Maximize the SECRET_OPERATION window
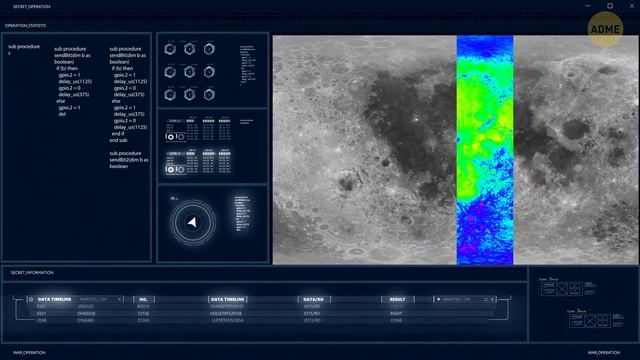Viewport: 640px width, 360px height. pos(610,6)
